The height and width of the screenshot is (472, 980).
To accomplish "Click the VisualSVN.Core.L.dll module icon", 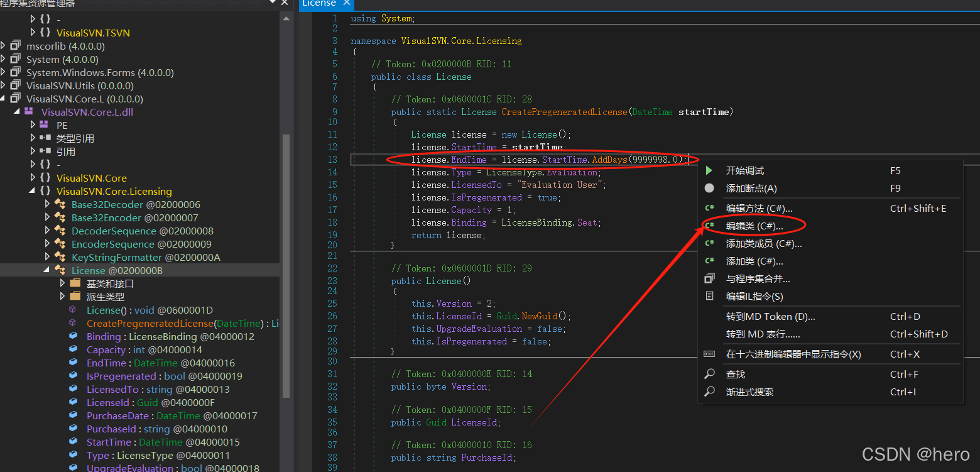I will pos(29,111).
